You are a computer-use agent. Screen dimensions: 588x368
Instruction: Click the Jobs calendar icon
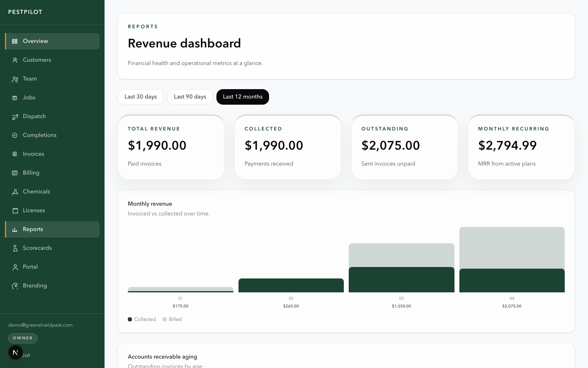tap(15, 98)
